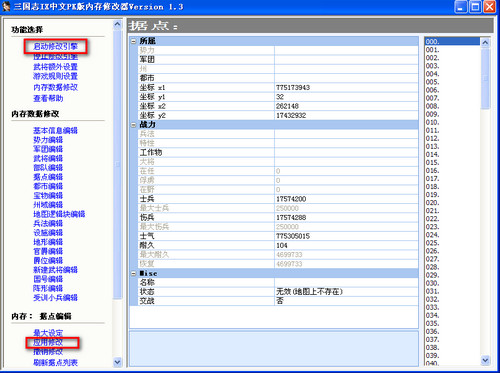Open 武将额外设置

[55, 67]
